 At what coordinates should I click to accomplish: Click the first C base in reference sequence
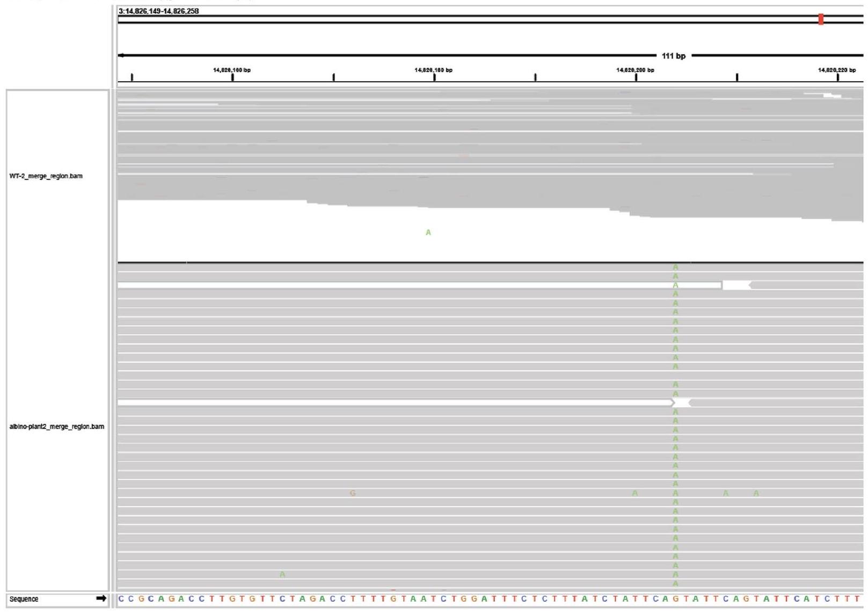(x=121, y=599)
